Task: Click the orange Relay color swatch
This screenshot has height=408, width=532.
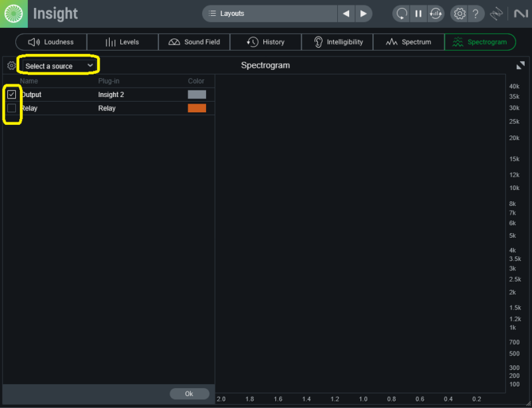Action: [x=197, y=108]
